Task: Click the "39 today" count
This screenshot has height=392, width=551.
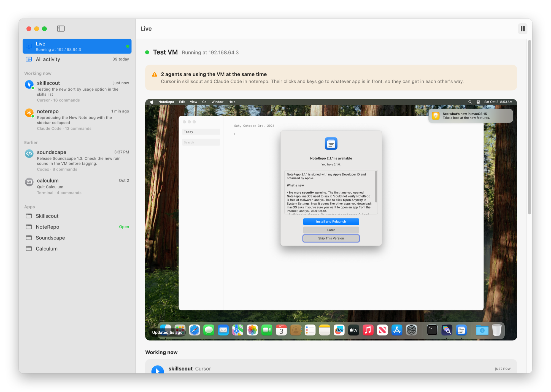Action: [120, 59]
